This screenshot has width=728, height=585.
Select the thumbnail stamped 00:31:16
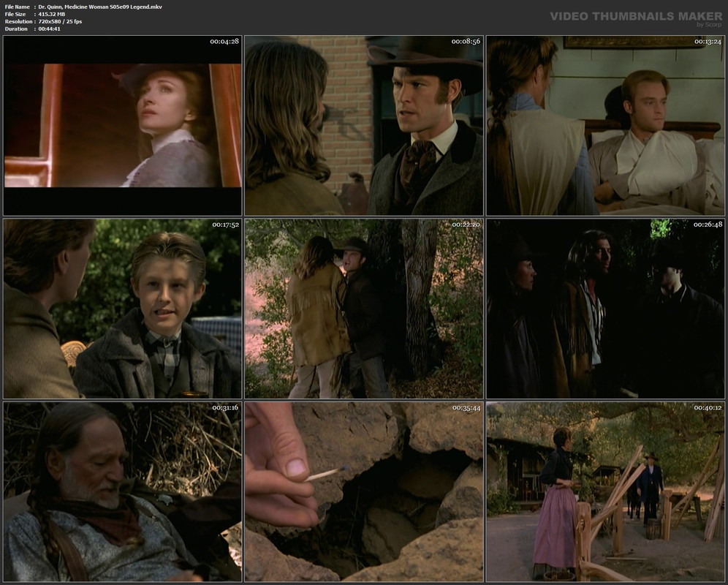click(x=123, y=492)
